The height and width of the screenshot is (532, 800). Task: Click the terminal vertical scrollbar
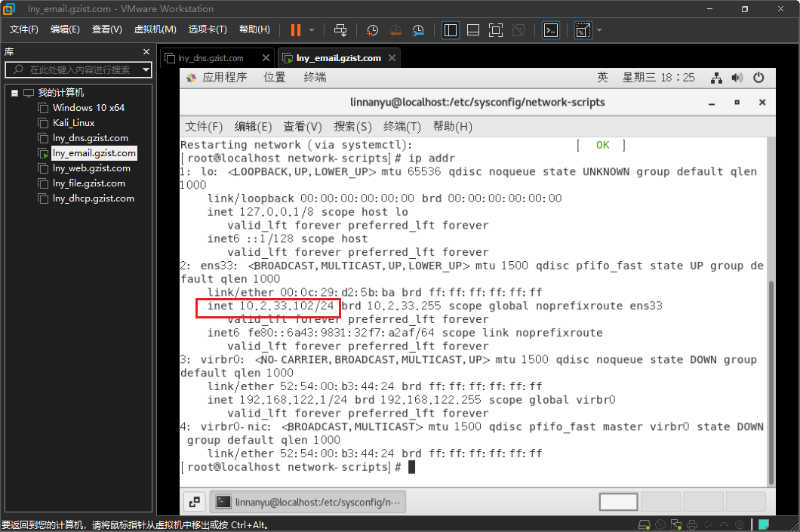(x=771, y=383)
